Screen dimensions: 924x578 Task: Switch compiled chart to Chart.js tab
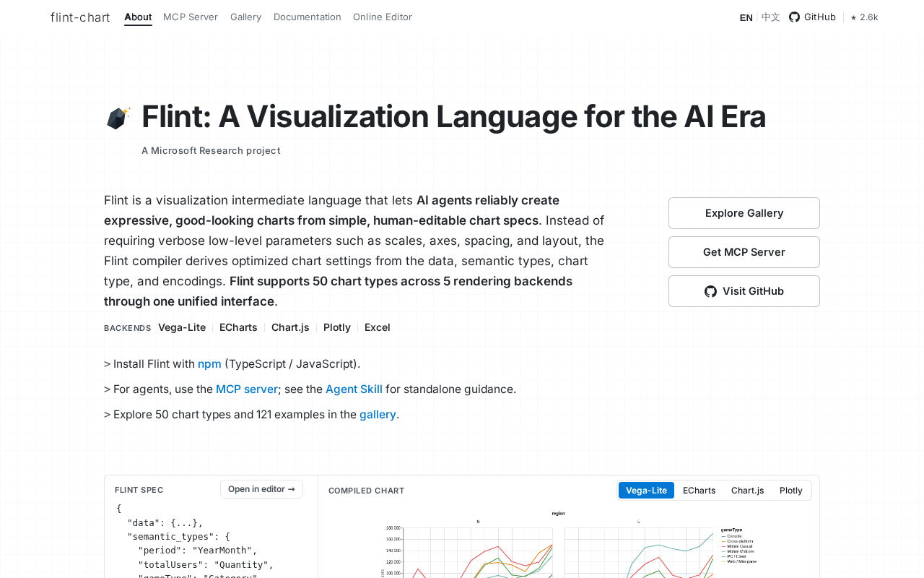tap(747, 491)
